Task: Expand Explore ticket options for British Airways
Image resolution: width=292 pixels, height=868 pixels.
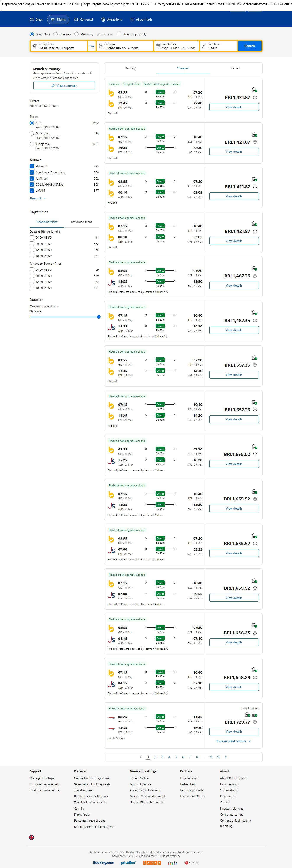Action: (x=233, y=741)
